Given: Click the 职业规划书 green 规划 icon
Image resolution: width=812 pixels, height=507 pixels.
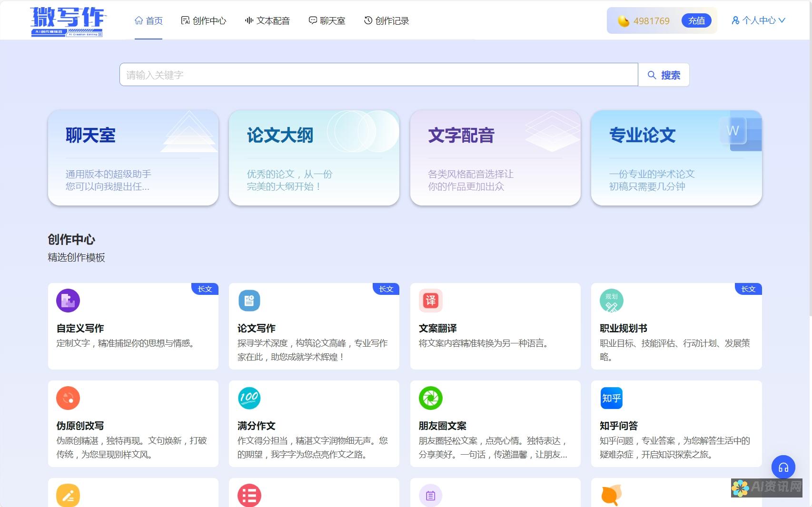Looking at the screenshot, I should tap(612, 301).
